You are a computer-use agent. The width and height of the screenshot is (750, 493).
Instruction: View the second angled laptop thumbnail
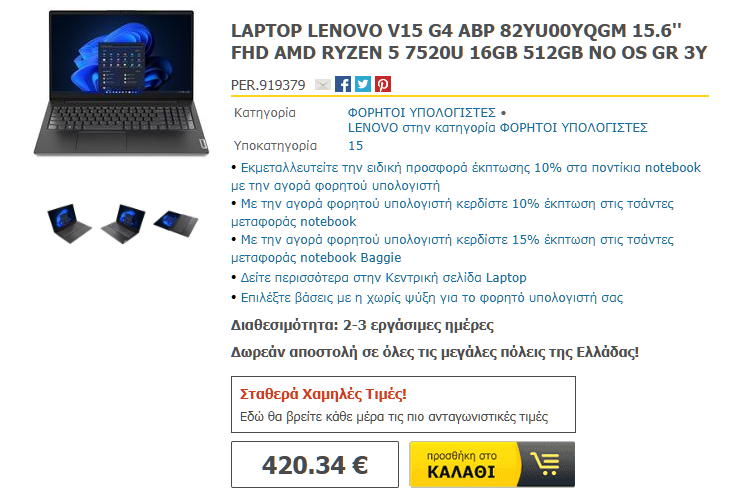coord(123,224)
